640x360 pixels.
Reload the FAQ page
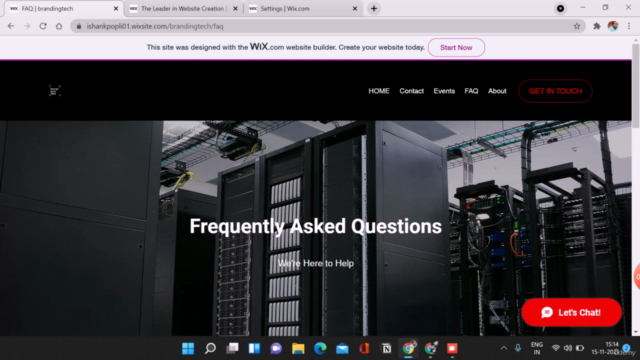(43, 26)
